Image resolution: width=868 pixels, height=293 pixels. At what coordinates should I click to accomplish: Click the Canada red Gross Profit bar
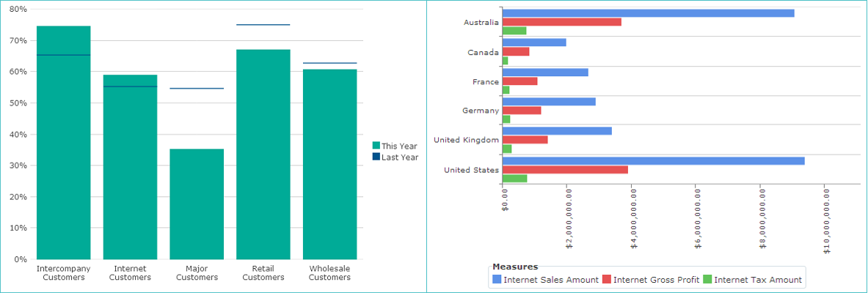tap(515, 51)
